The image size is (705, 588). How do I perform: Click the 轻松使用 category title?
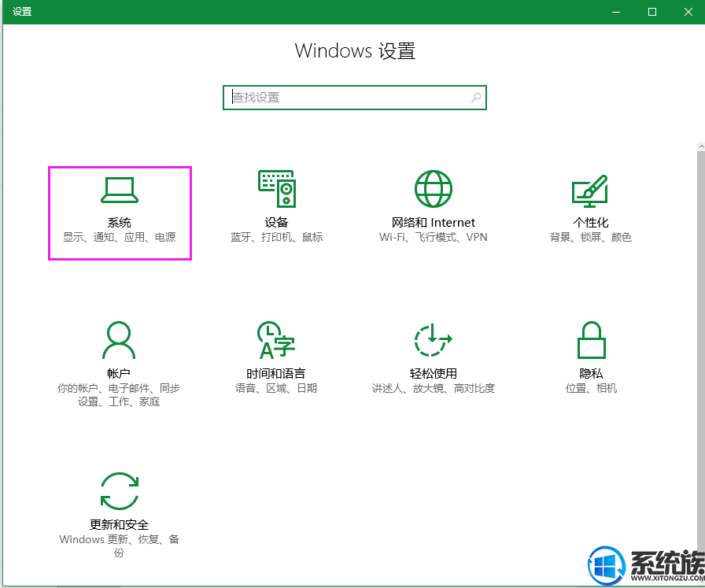(433, 373)
